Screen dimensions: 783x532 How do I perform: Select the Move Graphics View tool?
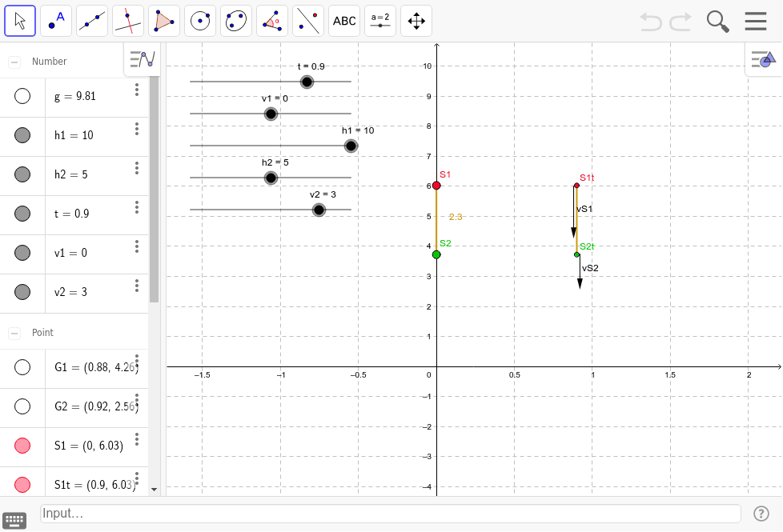416,21
